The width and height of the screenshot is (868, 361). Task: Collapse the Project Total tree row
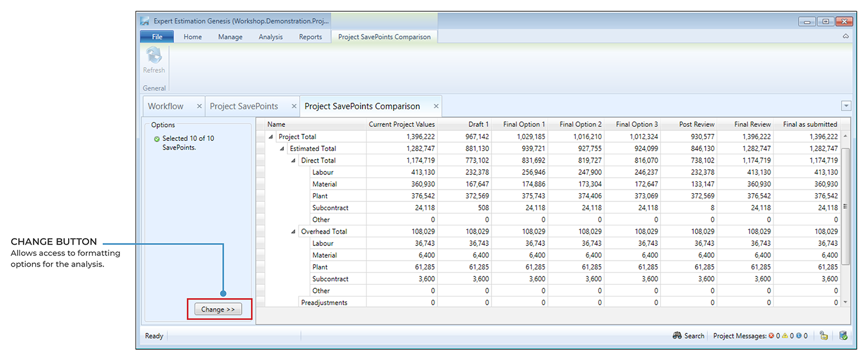[x=271, y=137]
